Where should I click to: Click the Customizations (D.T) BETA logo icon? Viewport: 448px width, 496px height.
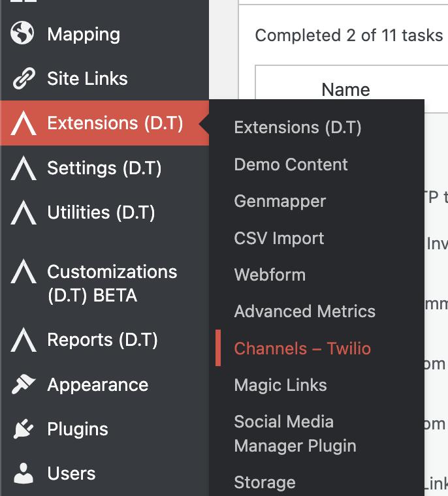click(x=23, y=271)
